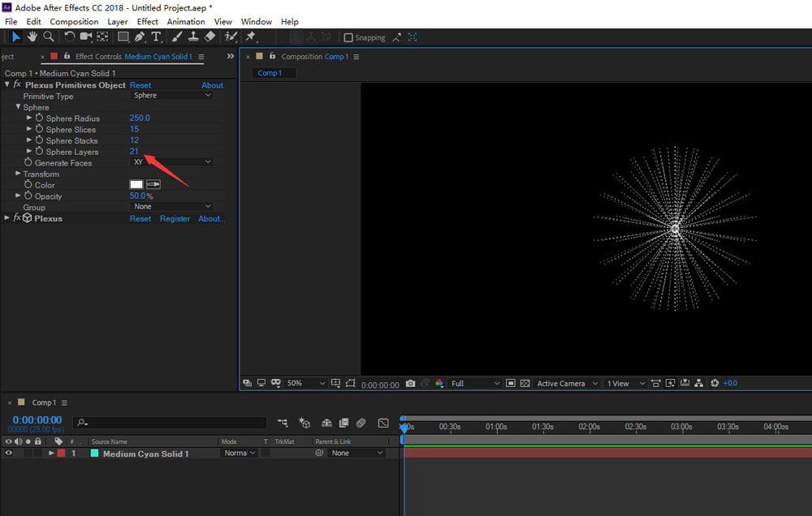Select the Rotation tool
This screenshot has height=516, width=812.
pos(70,37)
